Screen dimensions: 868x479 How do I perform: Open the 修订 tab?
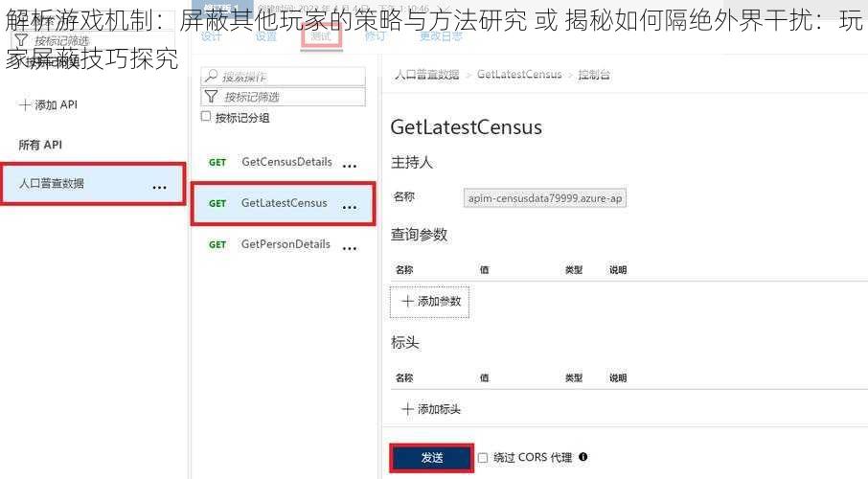[376, 36]
